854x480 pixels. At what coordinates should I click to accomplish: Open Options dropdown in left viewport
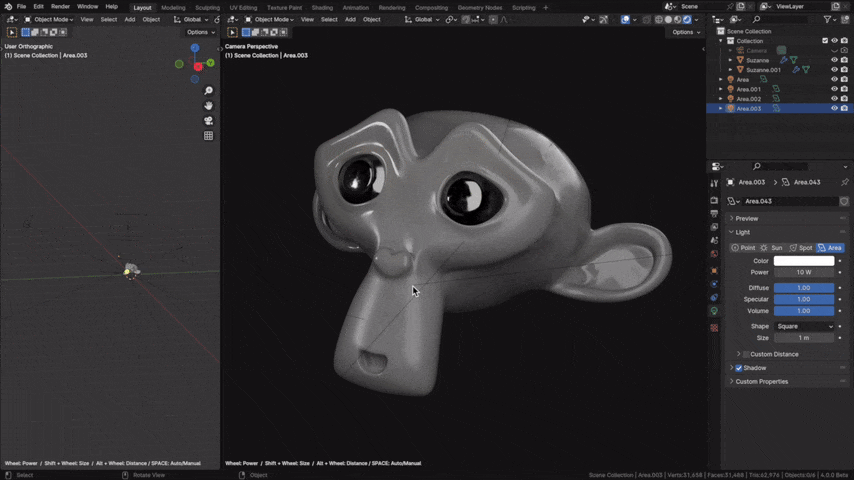coord(200,32)
